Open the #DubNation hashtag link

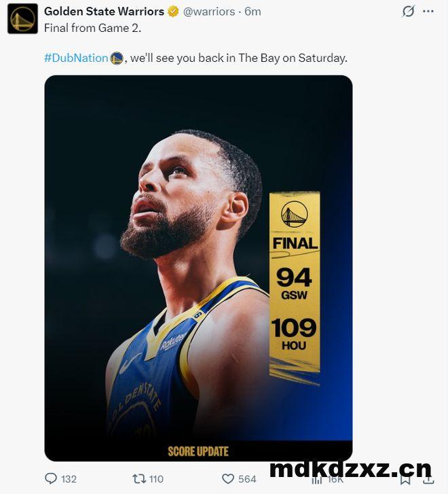tap(76, 58)
